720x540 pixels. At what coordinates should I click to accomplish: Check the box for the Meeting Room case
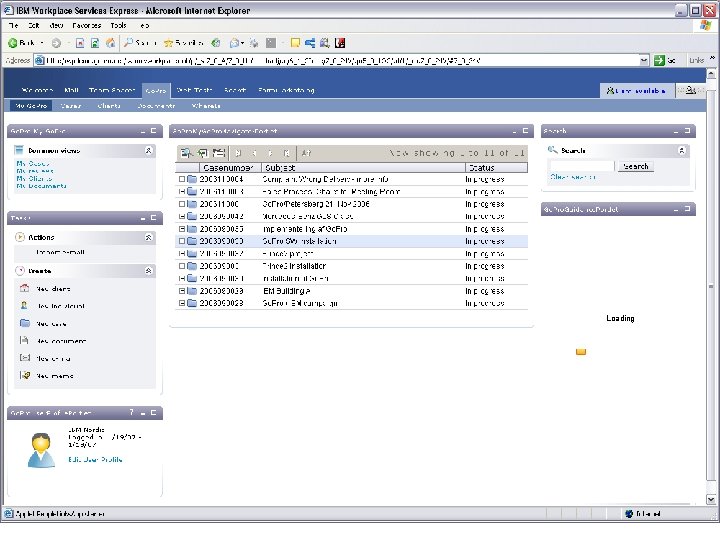coord(182,191)
